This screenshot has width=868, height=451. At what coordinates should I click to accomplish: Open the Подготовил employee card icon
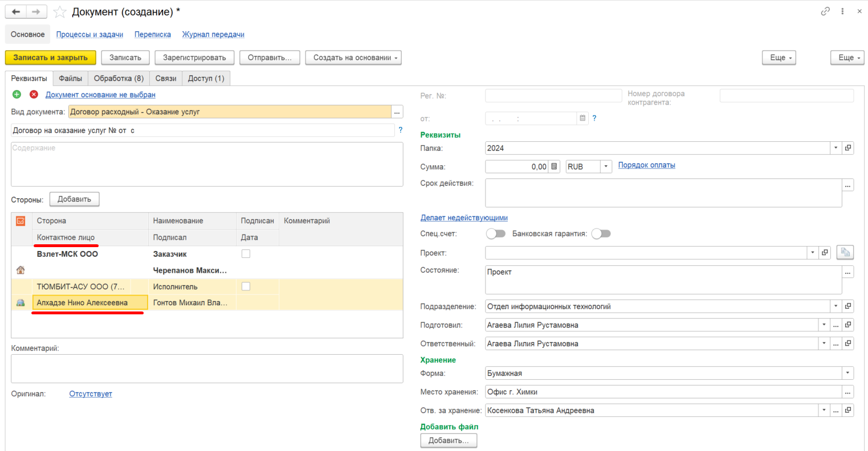coord(848,325)
